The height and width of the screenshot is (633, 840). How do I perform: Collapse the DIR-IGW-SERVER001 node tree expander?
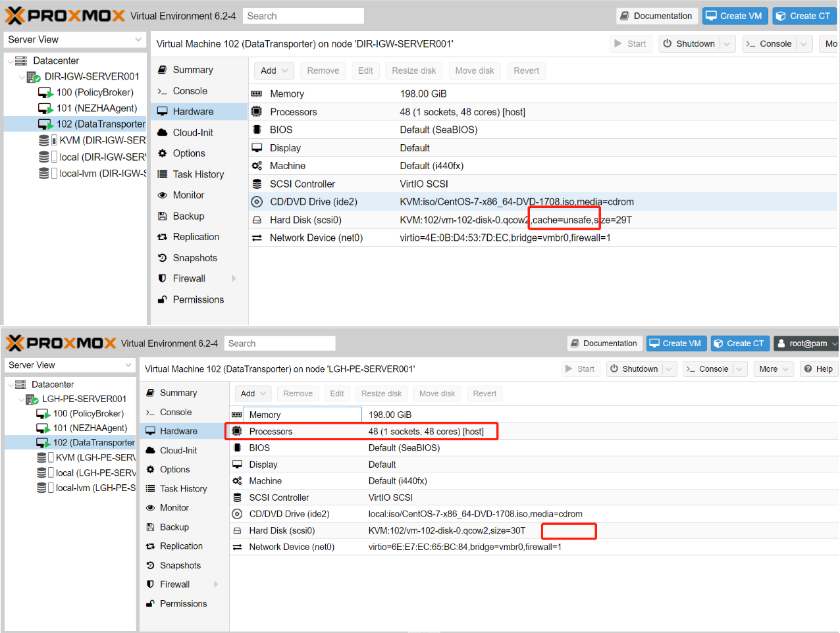click(22, 77)
